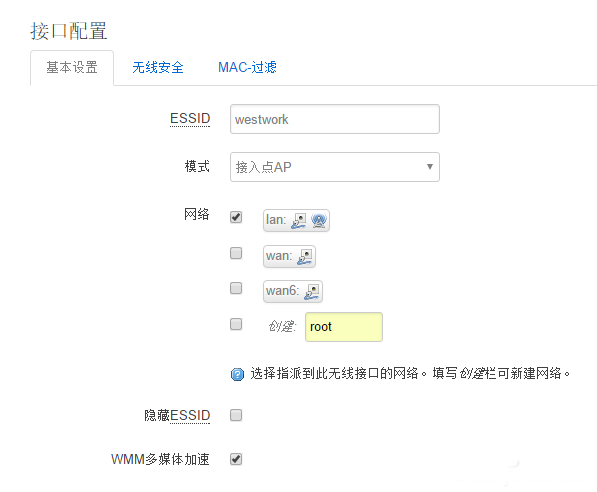Image resolution: width=597 pixels, height=492 pixels.
Task: Uncheck the lan network checkbox
Action: coord(236,217)
